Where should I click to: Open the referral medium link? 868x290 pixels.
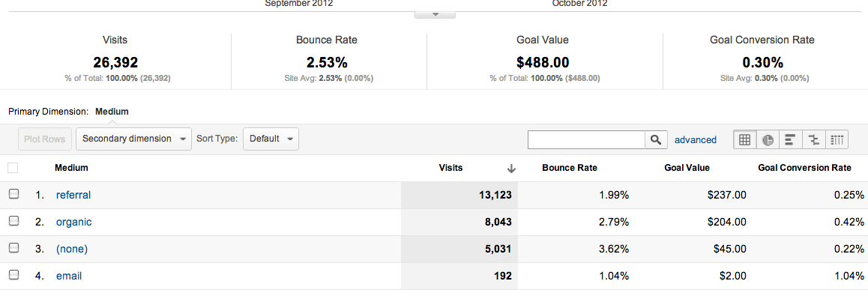(73, 195)
